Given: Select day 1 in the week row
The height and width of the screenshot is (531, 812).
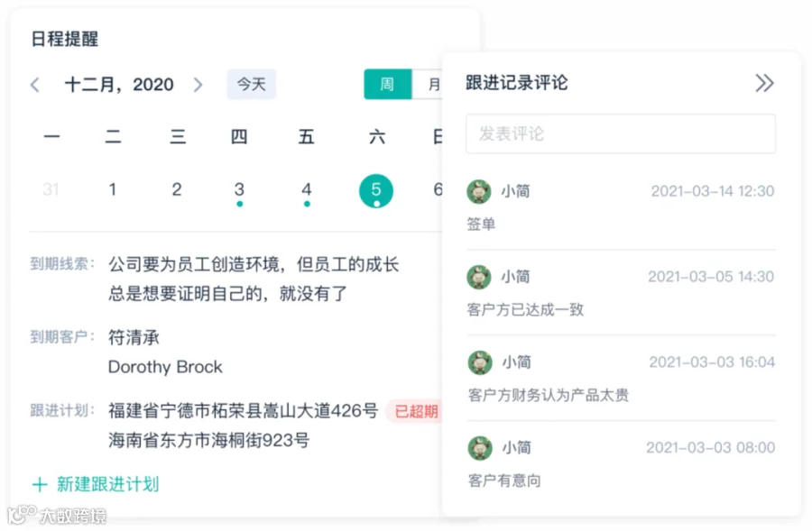Looking at the screenshot, I should coord(113,189).
